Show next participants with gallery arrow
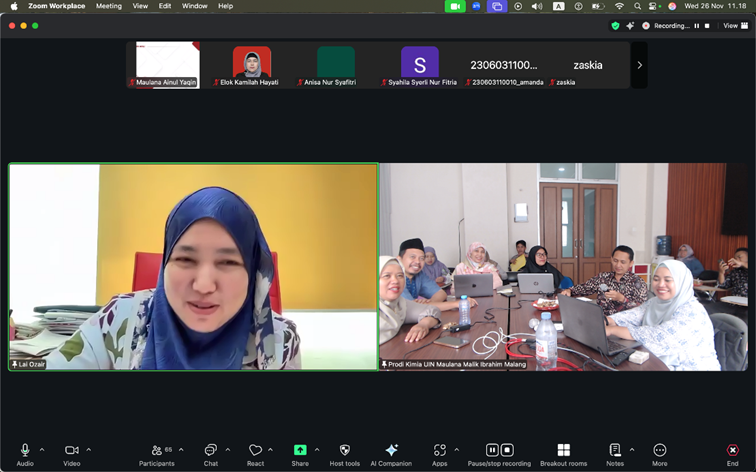This screenshot has height=472, width=756. 639,65
